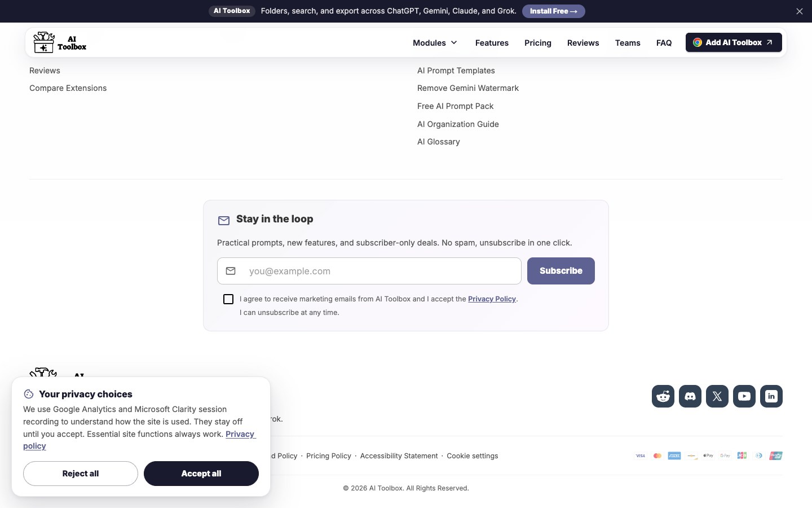Click the AI Toolbox logo in navbar

point(60,42)
